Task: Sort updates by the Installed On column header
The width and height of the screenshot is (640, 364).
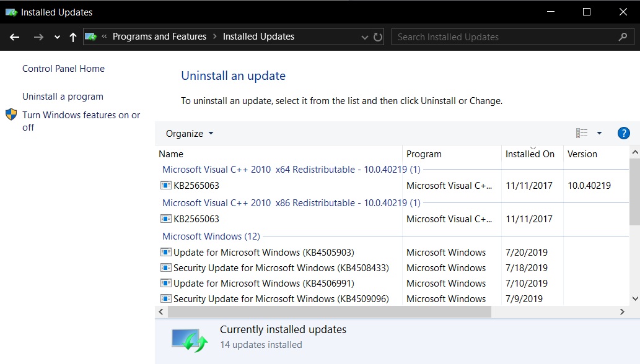Action: click(530, 154)
